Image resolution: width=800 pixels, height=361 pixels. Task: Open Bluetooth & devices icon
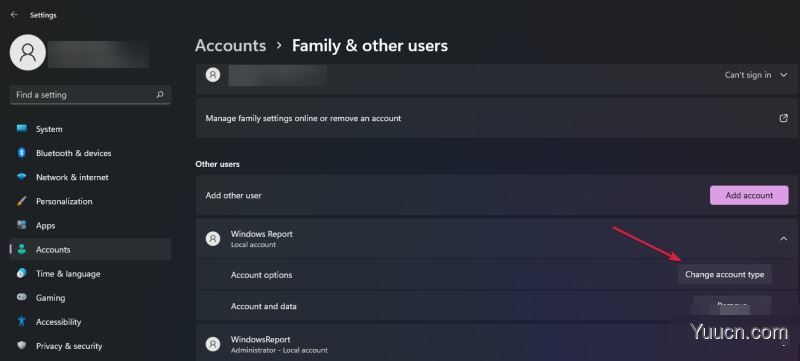[21, 153]
